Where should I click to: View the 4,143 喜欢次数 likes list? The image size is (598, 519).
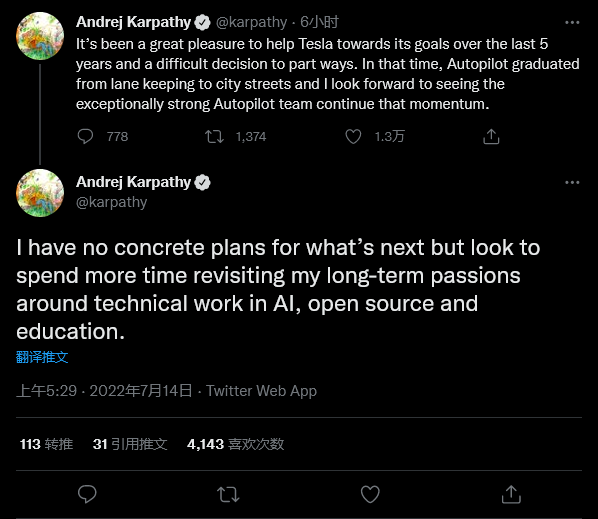click(235, 444)
